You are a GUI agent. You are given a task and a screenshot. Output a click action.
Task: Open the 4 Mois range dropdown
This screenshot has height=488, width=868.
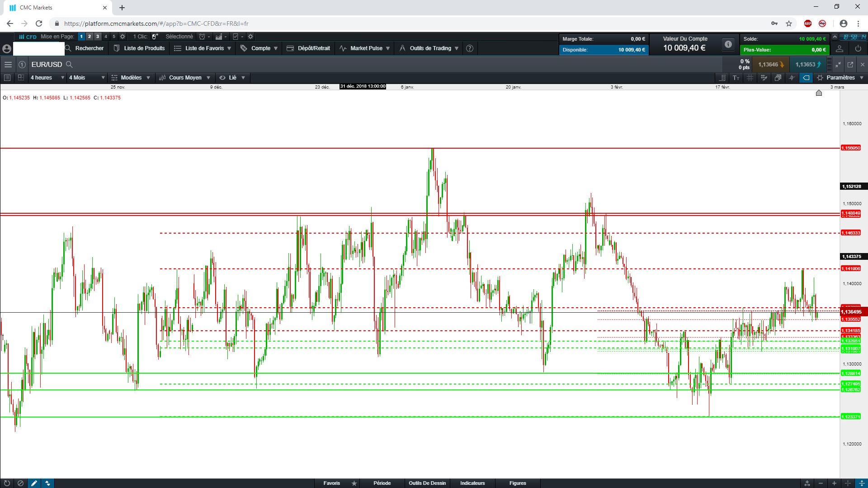coord(86,78)
